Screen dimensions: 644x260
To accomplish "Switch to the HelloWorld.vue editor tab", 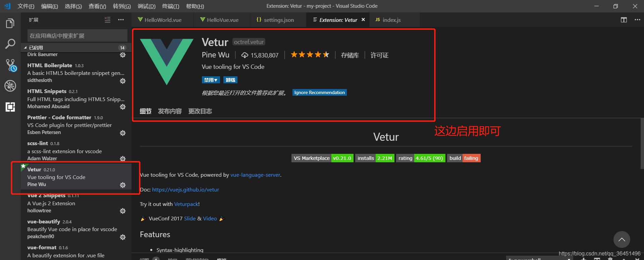I will coord(162,20).
